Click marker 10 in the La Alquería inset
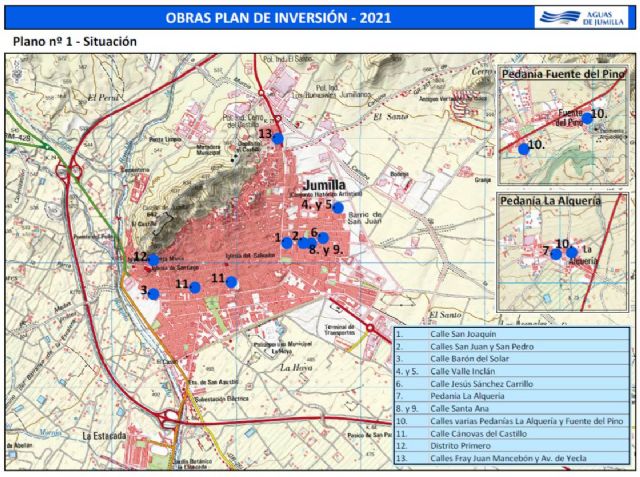This screenshot has height=477, width=640. tap(572, 252)
